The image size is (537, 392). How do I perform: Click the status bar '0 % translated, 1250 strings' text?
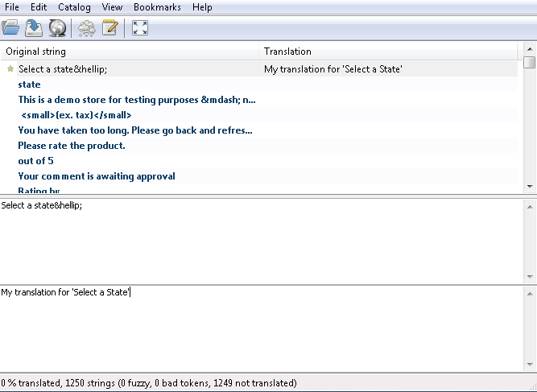click(149, 383)
